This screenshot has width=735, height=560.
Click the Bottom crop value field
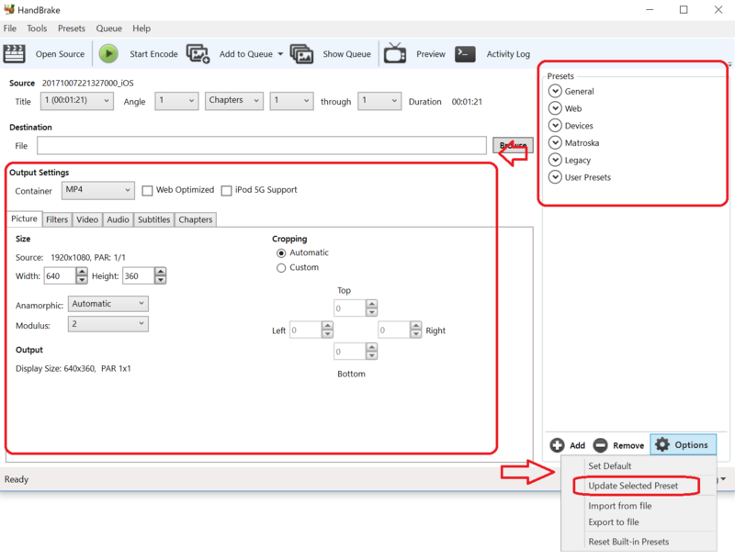coord(349,352)
